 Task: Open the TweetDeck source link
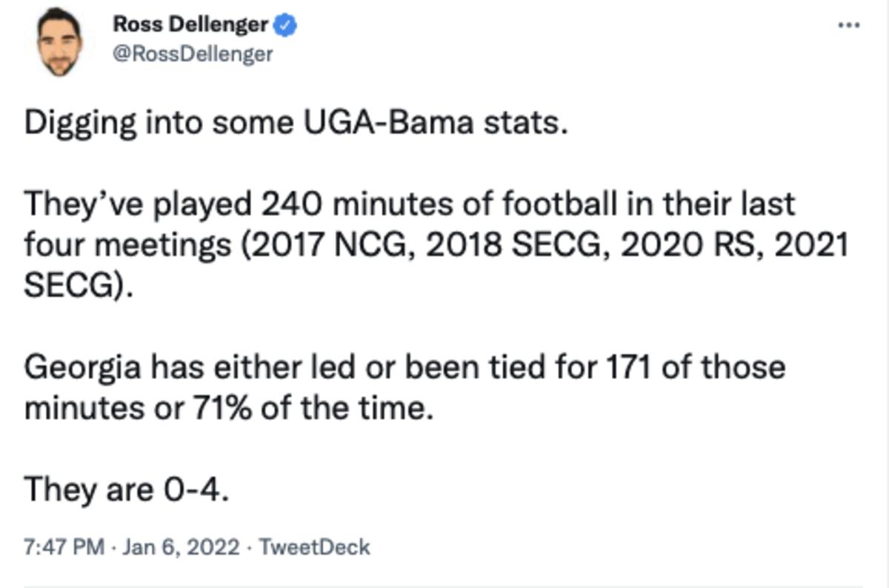coord(314,548)
